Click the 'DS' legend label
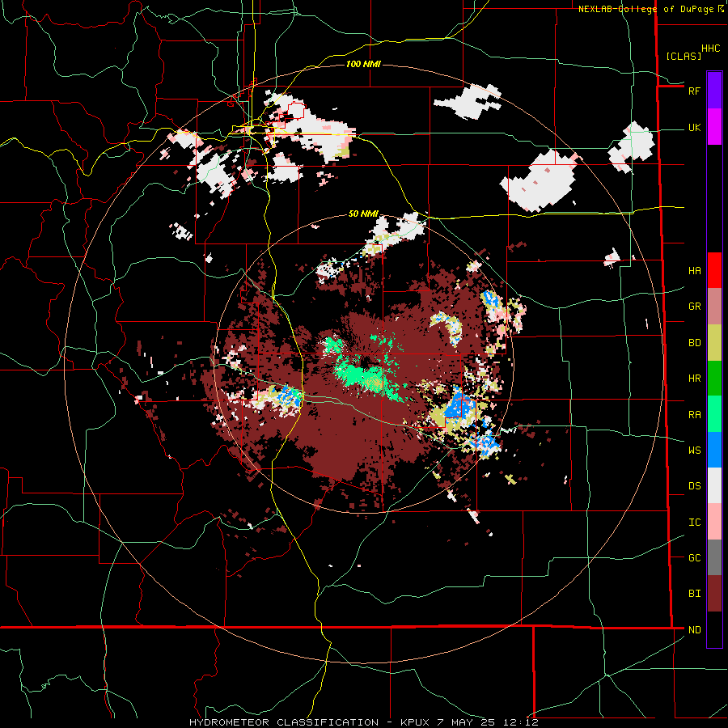 click(x=694, y=486)
